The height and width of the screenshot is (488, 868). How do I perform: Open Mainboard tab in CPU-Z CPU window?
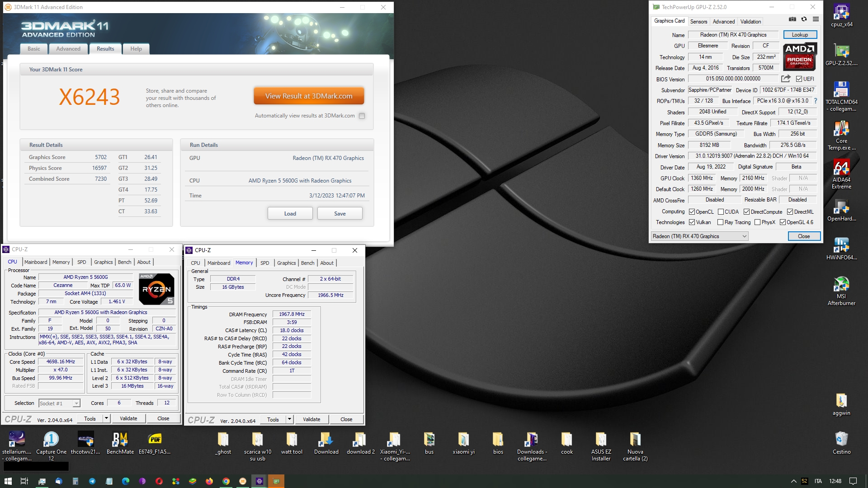(x=36, y=262)
